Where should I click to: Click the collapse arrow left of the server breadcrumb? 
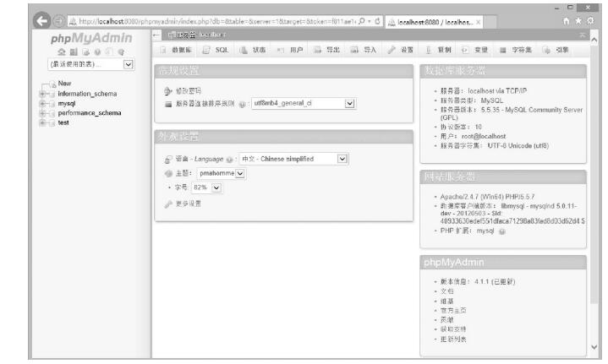[157, 34]
